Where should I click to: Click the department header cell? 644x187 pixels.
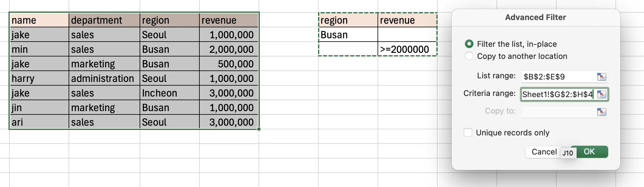tap(104, 20)
